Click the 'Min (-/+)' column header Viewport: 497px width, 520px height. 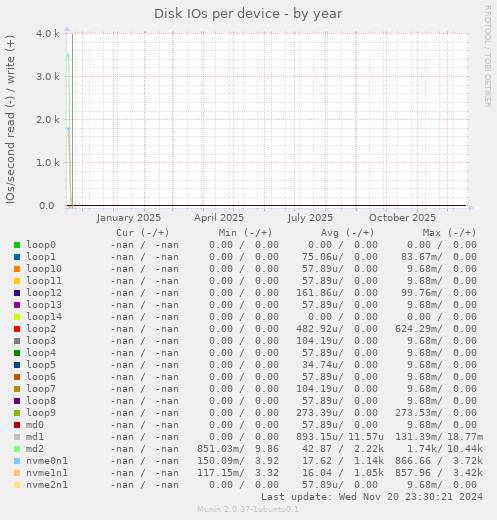[245, 233]
